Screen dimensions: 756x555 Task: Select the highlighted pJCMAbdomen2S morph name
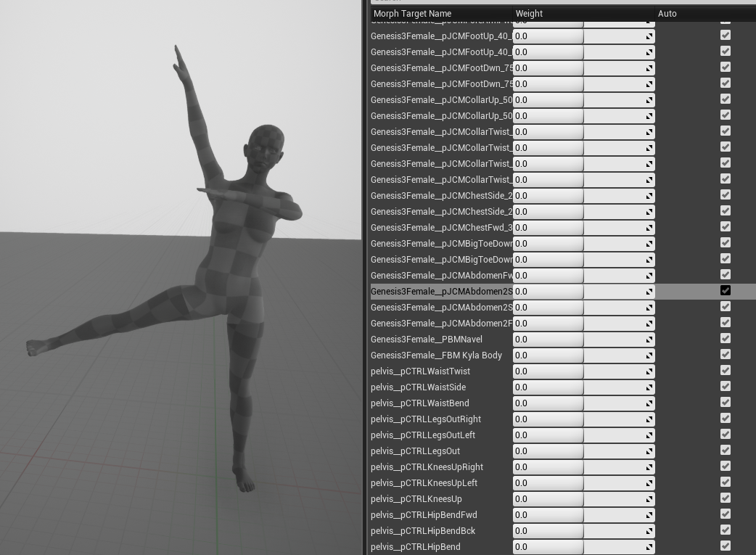pos(441,292)
